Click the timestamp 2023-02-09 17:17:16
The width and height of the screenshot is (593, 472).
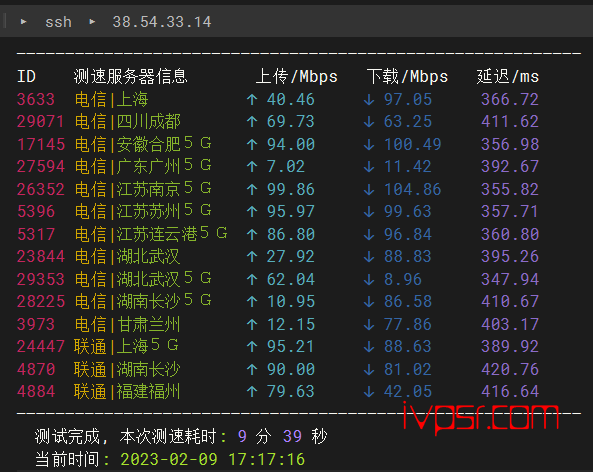click(213, 460)
